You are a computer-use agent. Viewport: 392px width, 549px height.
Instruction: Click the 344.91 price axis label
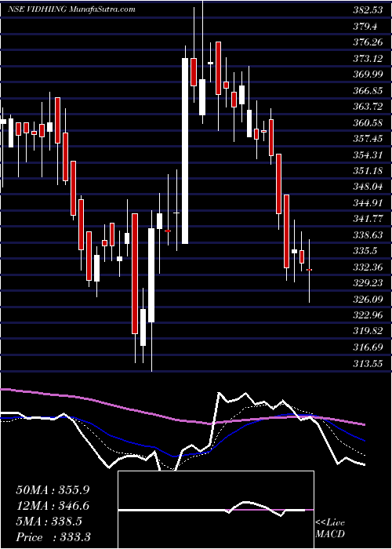368,202
